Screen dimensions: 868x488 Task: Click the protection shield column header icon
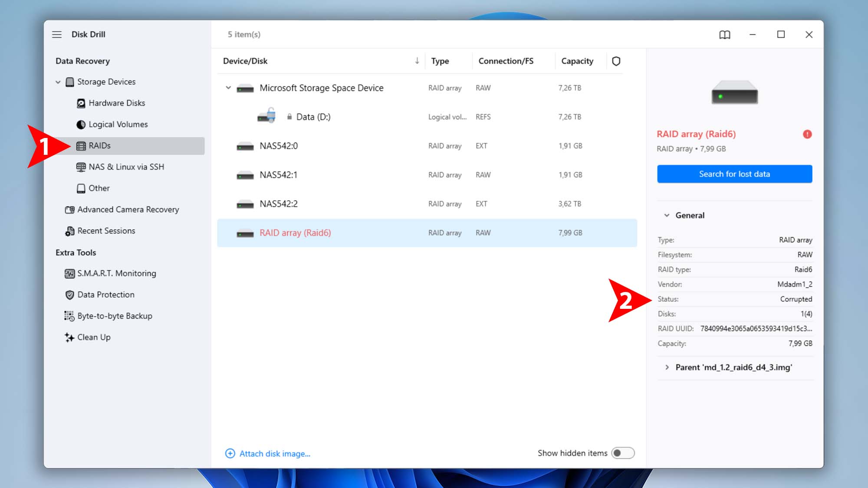coord(616,61)
